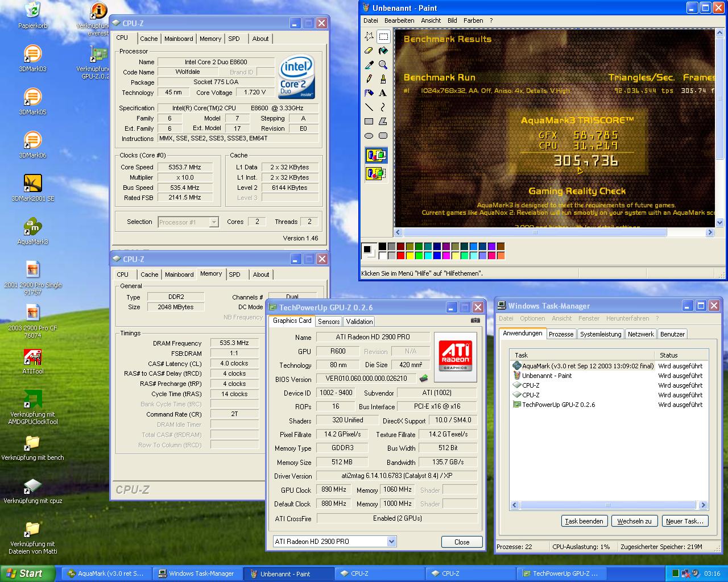728x582 pixels.
Task: Open the Netzwerk tab in Task-Manager
Action: (641, 334)
